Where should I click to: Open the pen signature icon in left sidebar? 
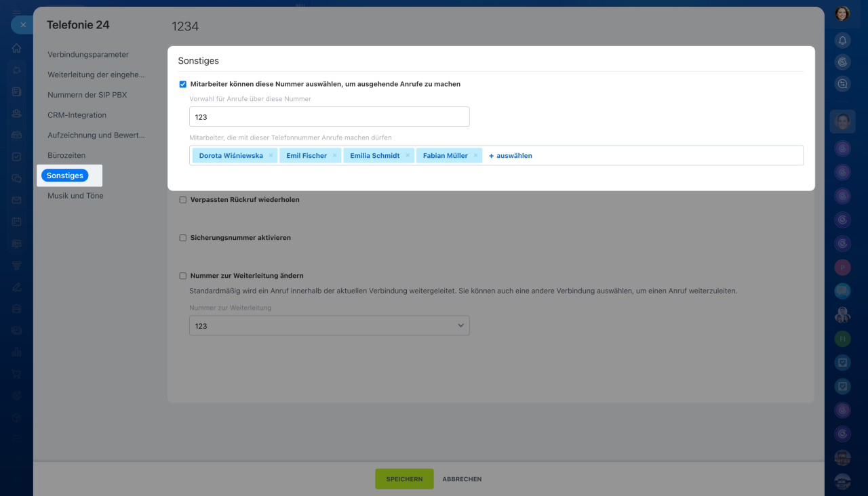point(16,287)
